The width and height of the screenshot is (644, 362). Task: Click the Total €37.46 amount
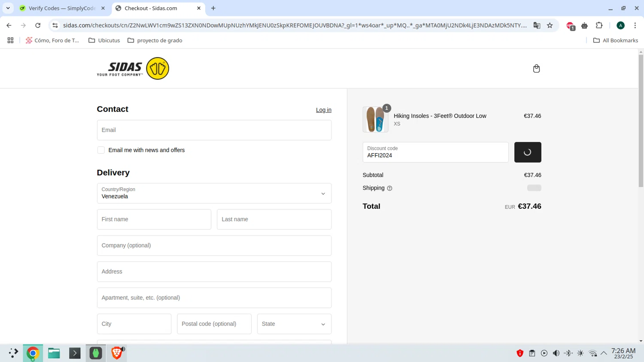(529, 206)
